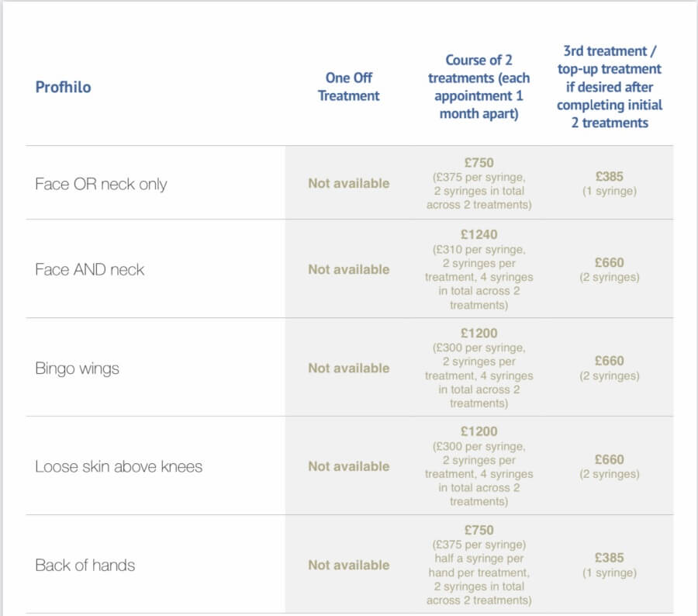Select the Face OR neck only row label
The image size is (698, 616).
pyautogui.click(x=101, y=184)
